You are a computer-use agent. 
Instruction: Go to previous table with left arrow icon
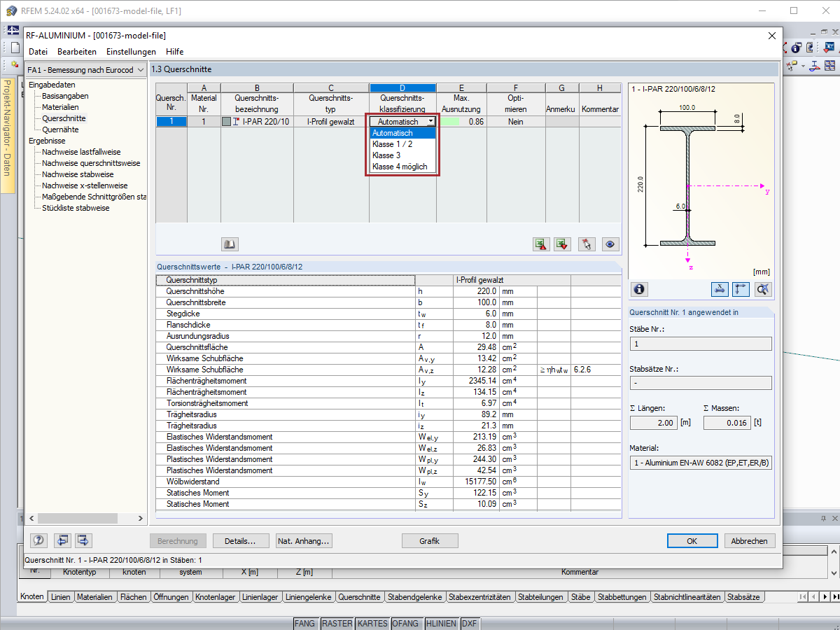pyautogui.click(x=62, y=540)
